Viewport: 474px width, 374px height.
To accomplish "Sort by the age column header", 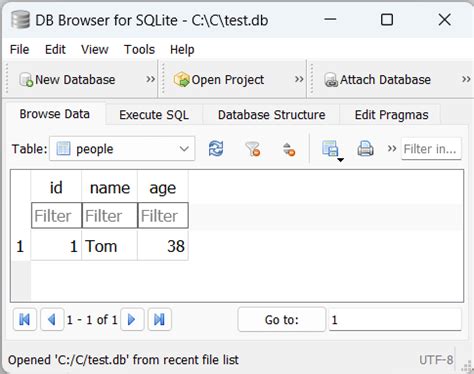I will click(x=163, y=188).
